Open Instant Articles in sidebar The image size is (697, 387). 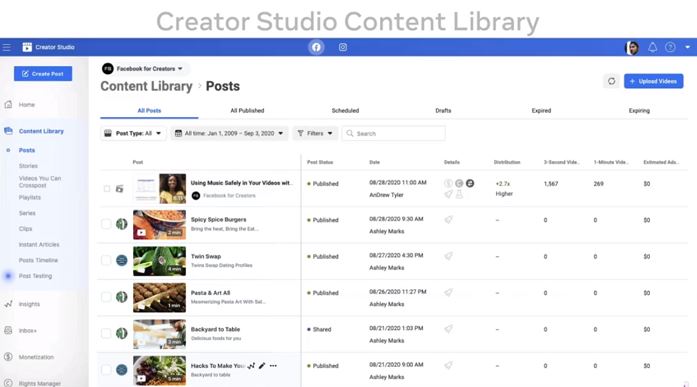coord(39,244)
